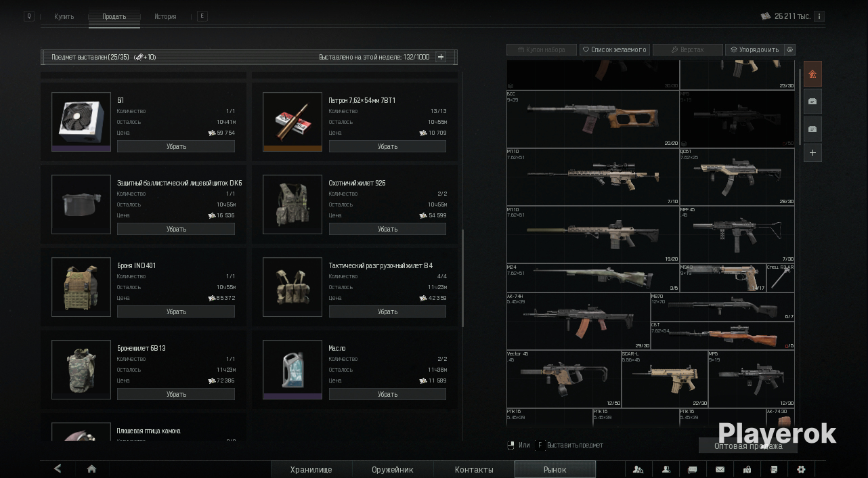Click the storage grid scrollbar
This screenshot has width=868, height=478.
coord(799,106)
